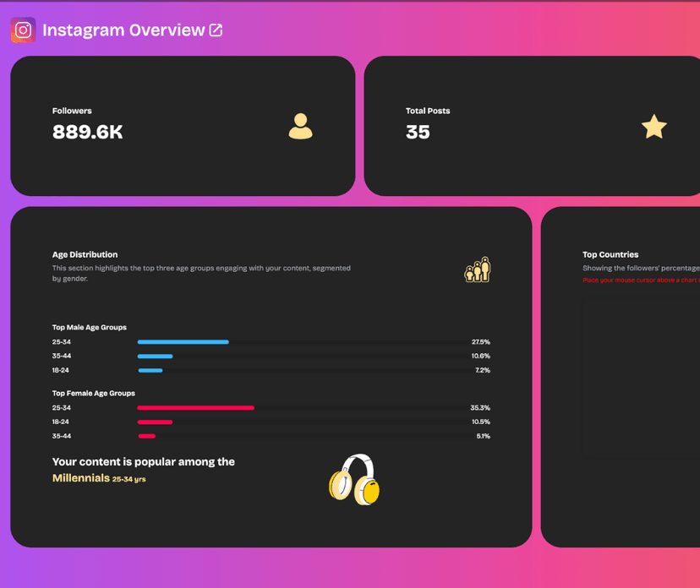The image size is (700, 588).
Task: Click the Instagram logo icon
Action: pos(22,30)
